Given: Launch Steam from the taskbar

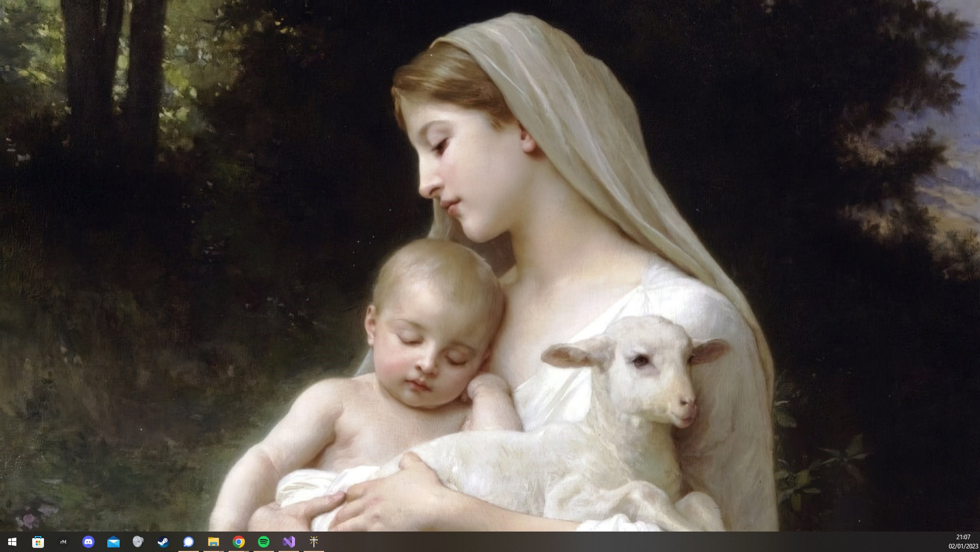Looking at the screenshot, I should point(163,542).
